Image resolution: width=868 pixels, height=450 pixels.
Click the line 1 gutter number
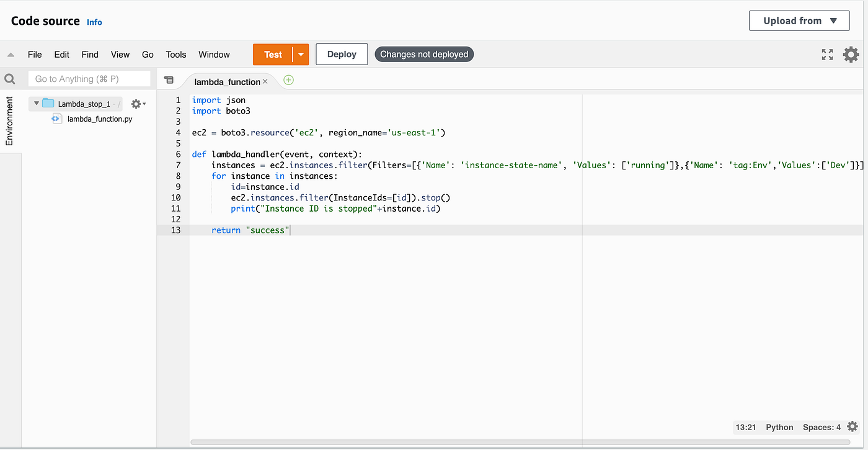178,100
